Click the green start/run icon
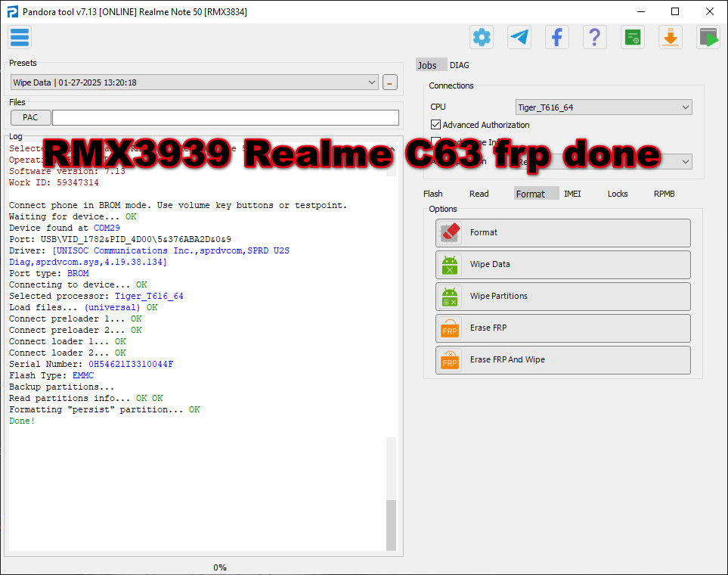The width and height of the screenshot is (728, 575). point(708,36)
